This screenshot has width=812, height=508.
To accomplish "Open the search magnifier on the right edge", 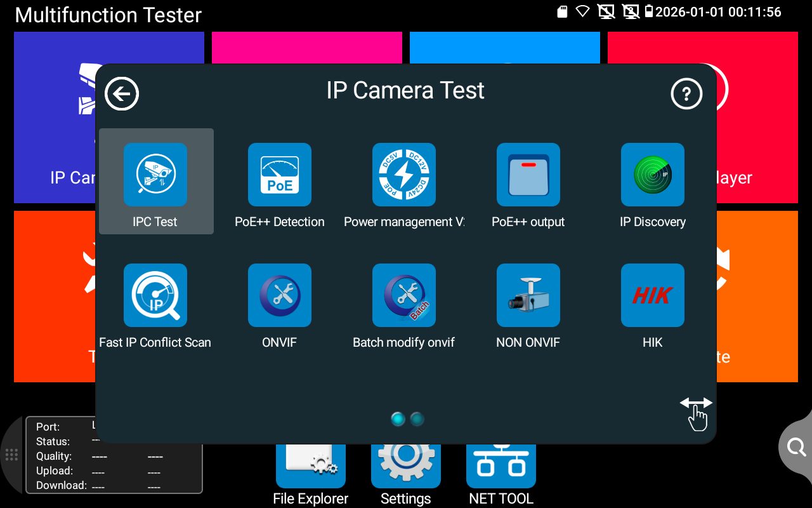I will coord(796,448).
